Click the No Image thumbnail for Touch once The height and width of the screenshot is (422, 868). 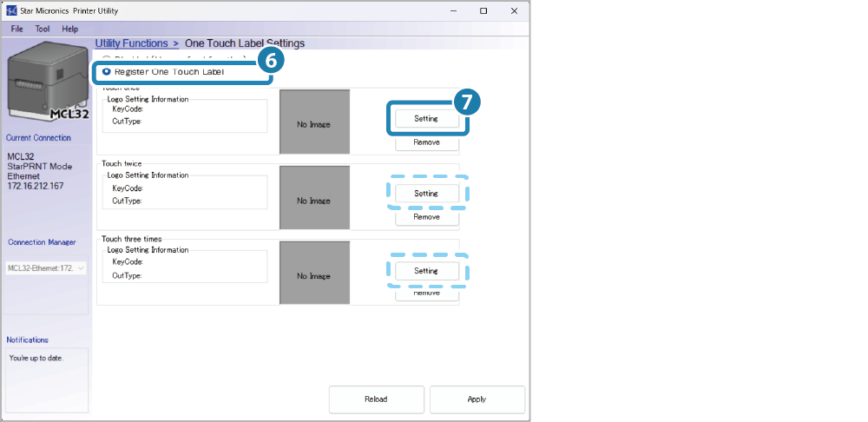coord(314,122)
